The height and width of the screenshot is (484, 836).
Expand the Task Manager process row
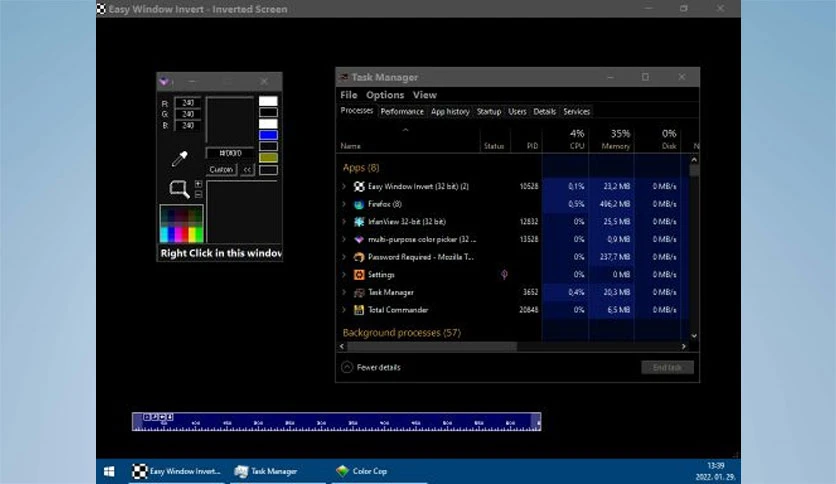coord(344,292)
